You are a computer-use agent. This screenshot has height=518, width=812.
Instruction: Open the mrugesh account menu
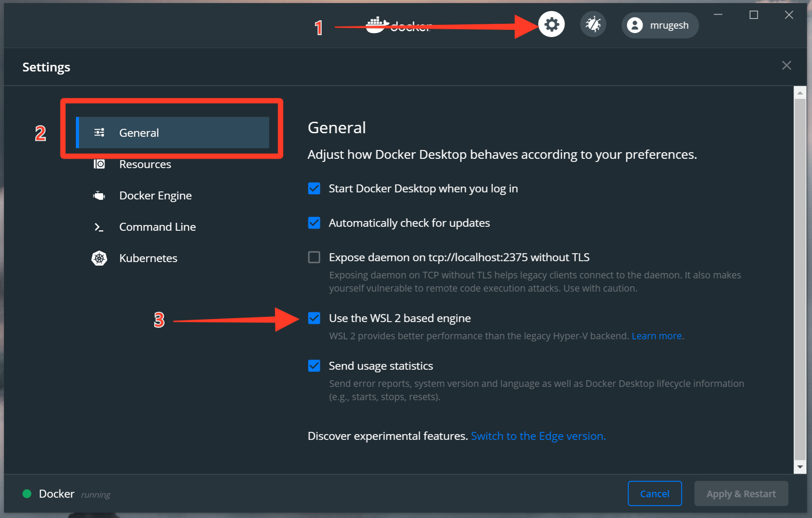coord(660,25)
